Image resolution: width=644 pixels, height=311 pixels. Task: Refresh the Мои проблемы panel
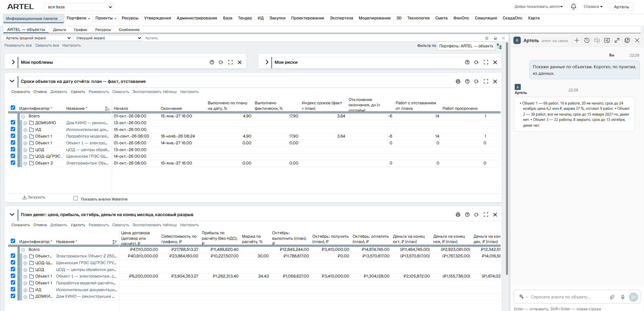221,62
